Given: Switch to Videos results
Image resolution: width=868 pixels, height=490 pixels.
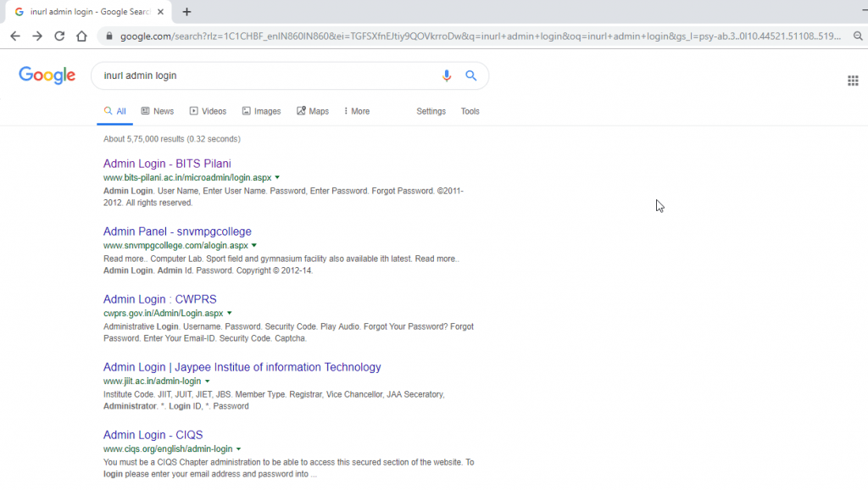Looking at the screenshot, I should tap(208, 111).
